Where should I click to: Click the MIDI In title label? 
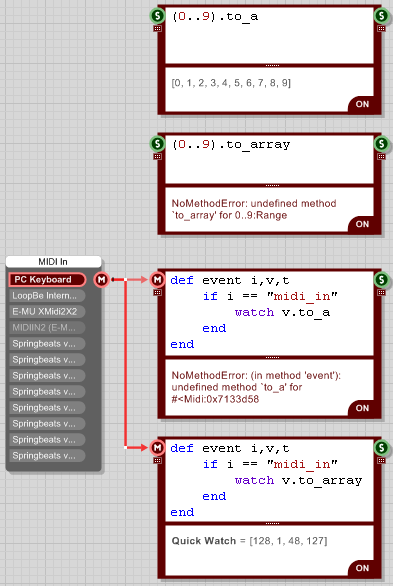point(53,262)
